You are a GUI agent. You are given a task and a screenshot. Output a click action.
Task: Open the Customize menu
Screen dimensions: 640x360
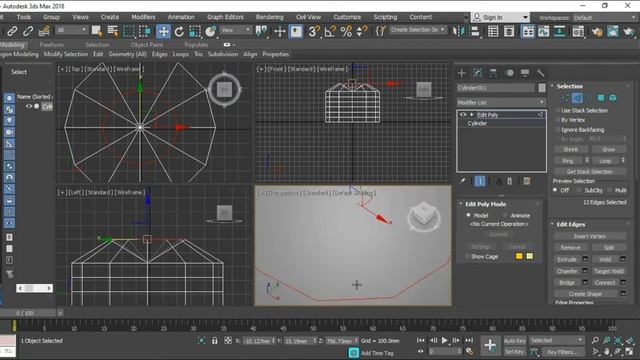click(x=347, y=17)
